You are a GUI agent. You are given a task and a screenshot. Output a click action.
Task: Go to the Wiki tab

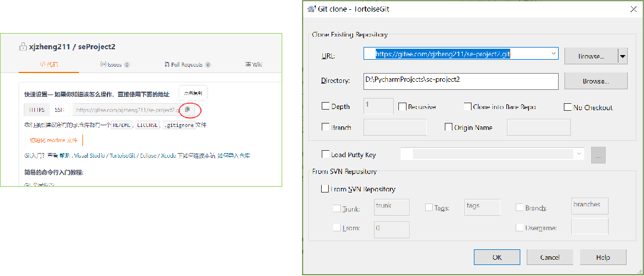click(254, 65)
